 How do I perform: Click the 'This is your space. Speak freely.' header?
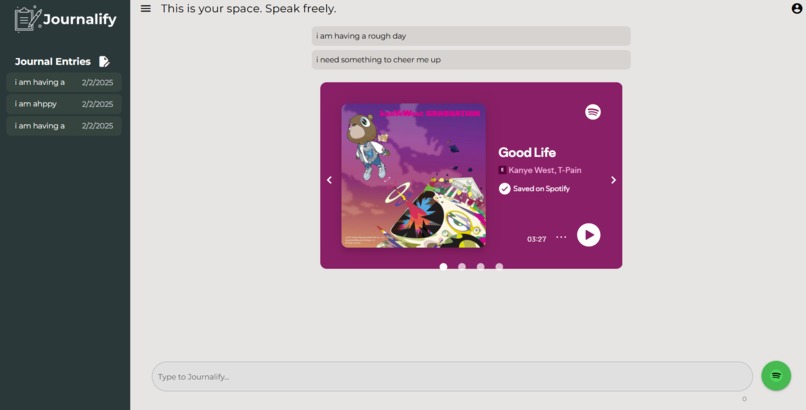pos(248,9)
